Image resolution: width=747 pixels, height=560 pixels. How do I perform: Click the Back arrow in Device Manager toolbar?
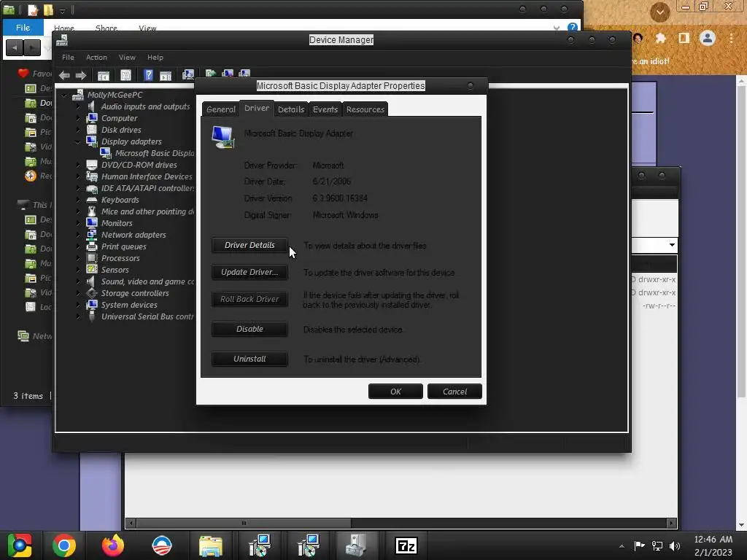coord(64,75)
